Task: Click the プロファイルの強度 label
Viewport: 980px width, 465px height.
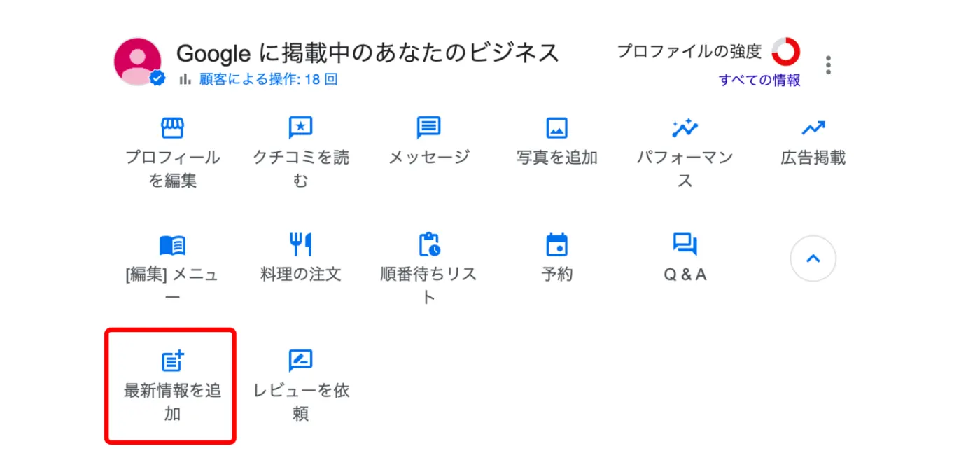Action: (689, 51)
